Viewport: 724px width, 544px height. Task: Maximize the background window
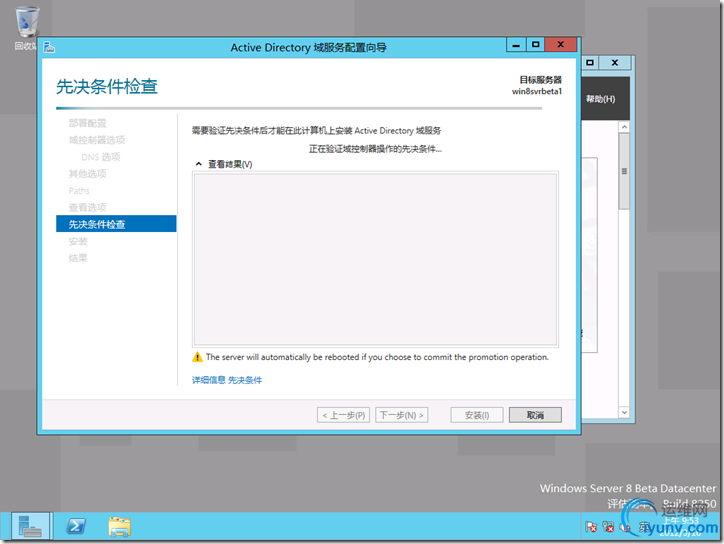coord(590,63)
